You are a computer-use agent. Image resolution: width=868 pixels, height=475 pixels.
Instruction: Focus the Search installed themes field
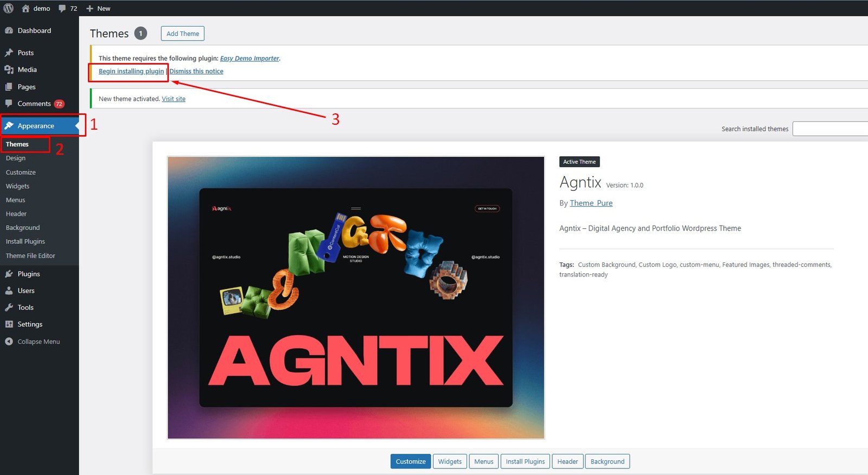coord(830,129)
